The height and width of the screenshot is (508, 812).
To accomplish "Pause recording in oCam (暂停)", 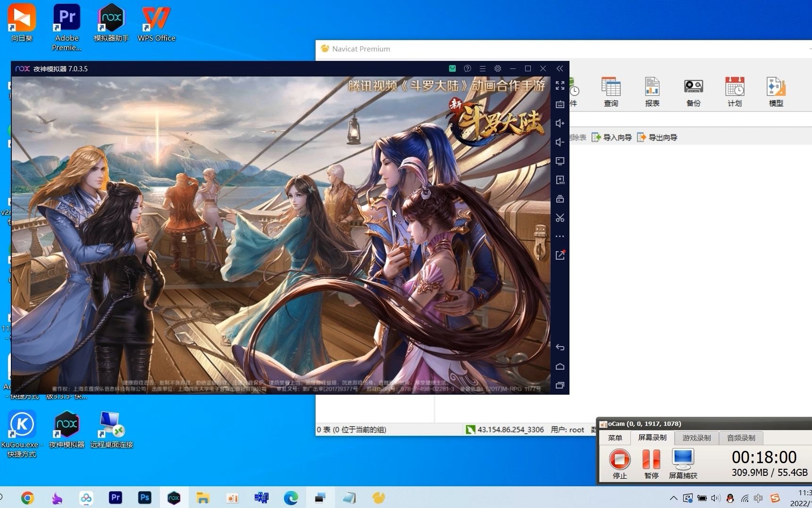I will 652,464.
